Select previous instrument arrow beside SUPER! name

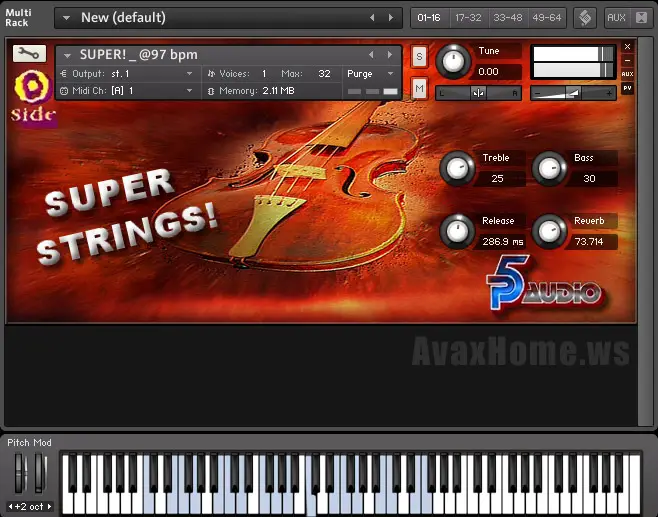[x=371, y=55]
